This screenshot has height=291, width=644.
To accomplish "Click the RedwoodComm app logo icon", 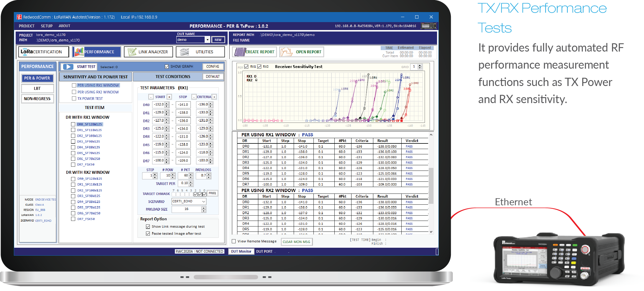I will [19, 17].
